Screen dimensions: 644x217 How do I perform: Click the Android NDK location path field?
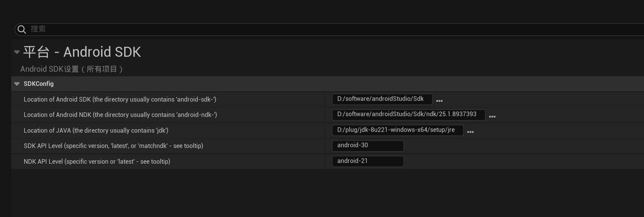(408, 115)
